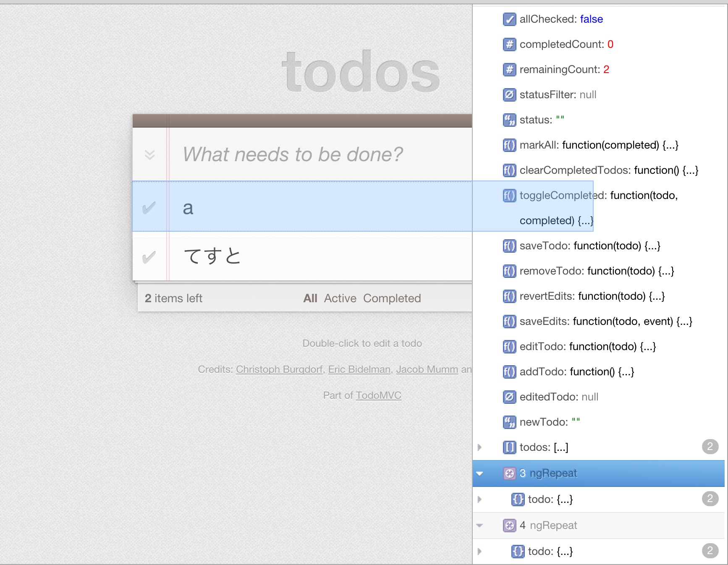Click the null icon next to statusFilter
Viewport: 728px width, 565px height.
509,95
